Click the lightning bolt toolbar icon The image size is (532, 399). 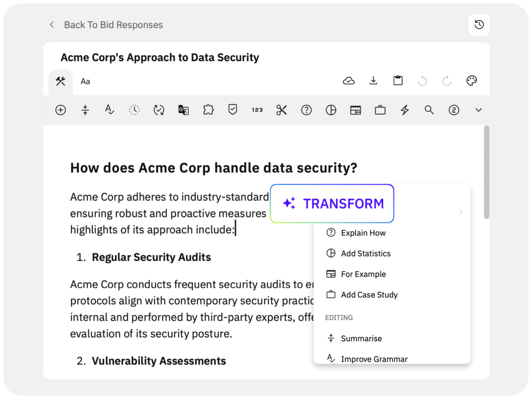pyautogui.click(x=405, y=110)
